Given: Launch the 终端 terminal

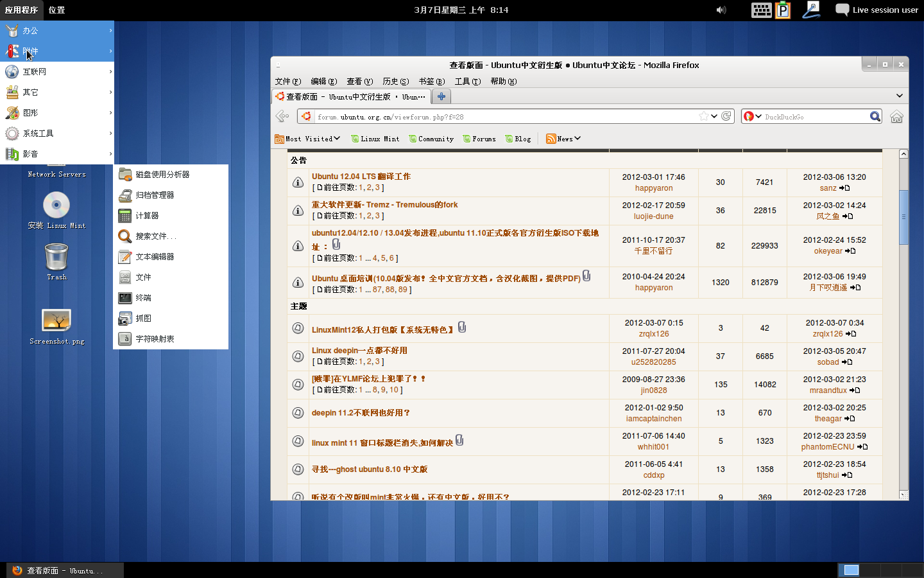Looking at the screenshot, I should tap(171, 298).
